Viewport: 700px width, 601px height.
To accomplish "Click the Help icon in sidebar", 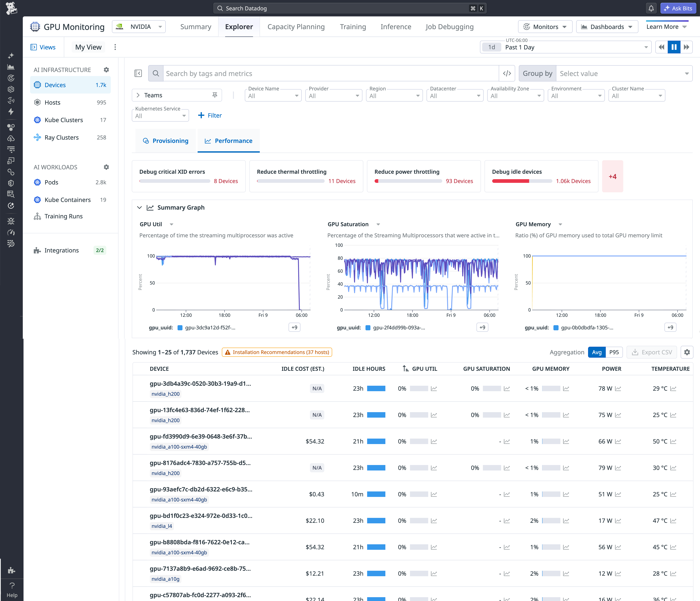I will click(x=12, y=589).
